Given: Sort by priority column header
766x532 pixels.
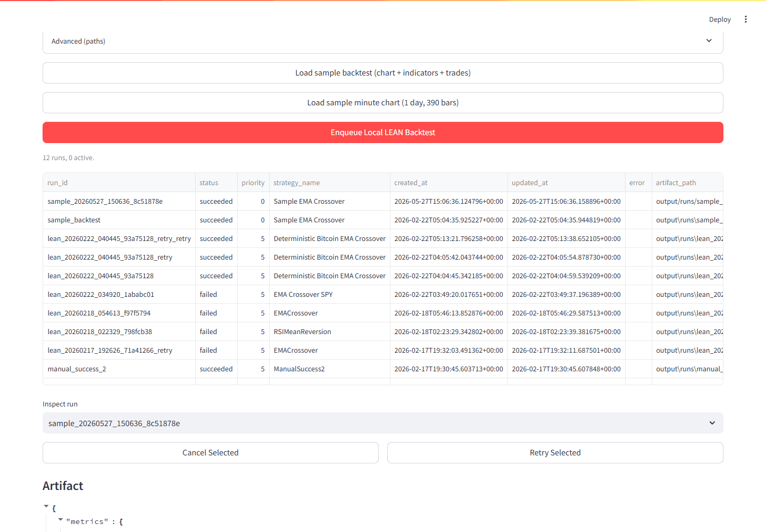Looking at the screenshot, I should tap(253, 182).
